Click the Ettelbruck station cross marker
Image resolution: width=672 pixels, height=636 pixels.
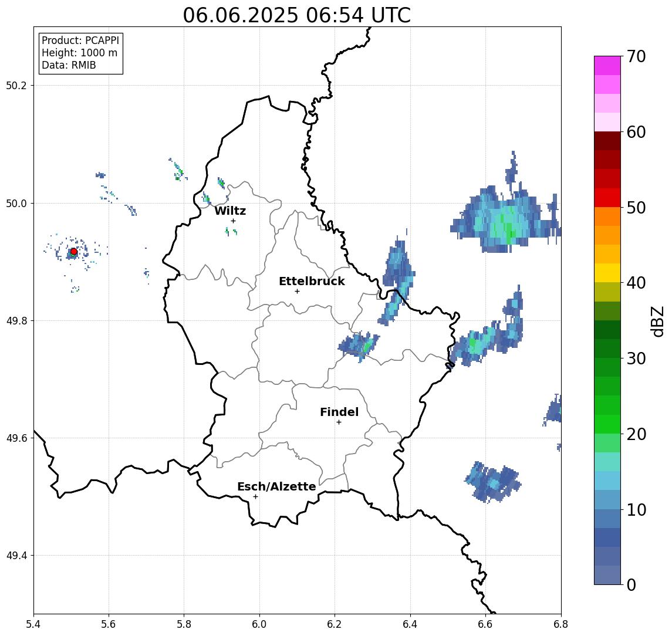click(x=297, y=292)
